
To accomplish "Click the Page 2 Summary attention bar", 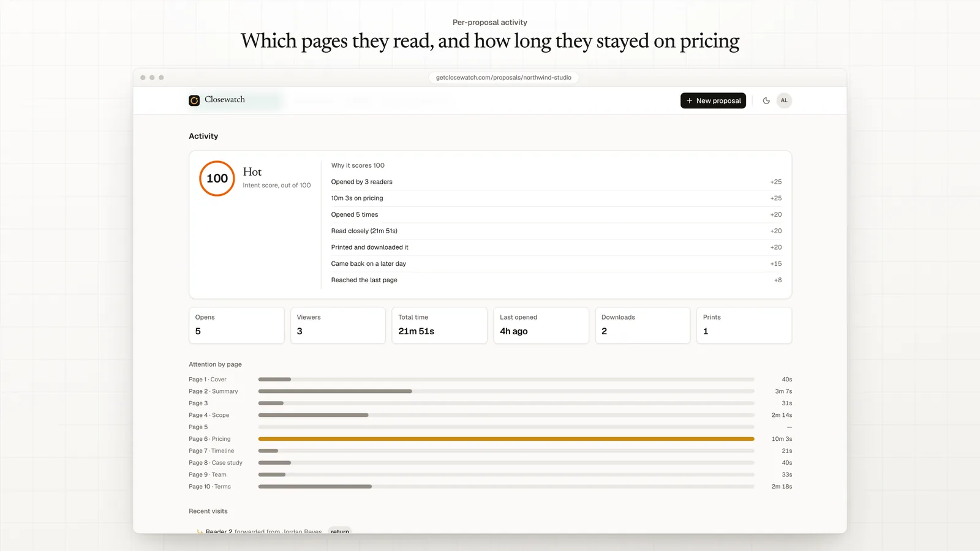I will tap(506, 391).
